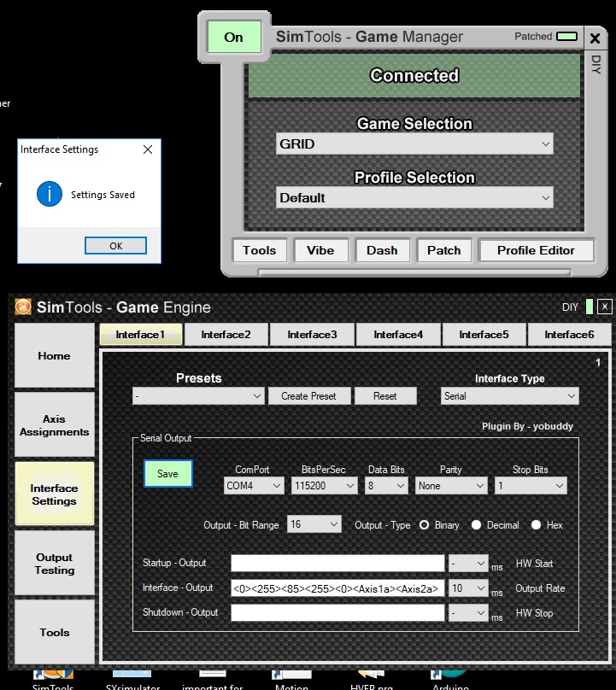The width and height of the screenshot is (616, 690).
Task: Click the Interface - Output text field
Action: click(x=337, y=588)
